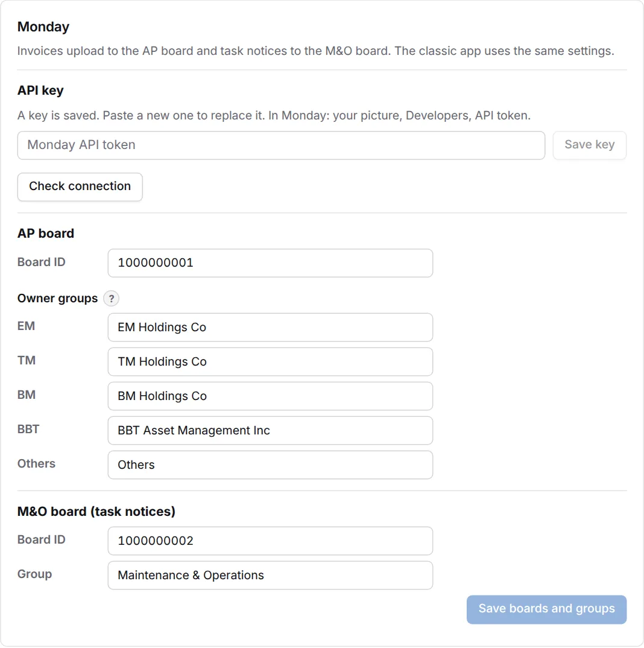The height and width of the screenshot is (648, 644).
Task: Click the M&O board (task notices) heading
Action: point(96,511)
